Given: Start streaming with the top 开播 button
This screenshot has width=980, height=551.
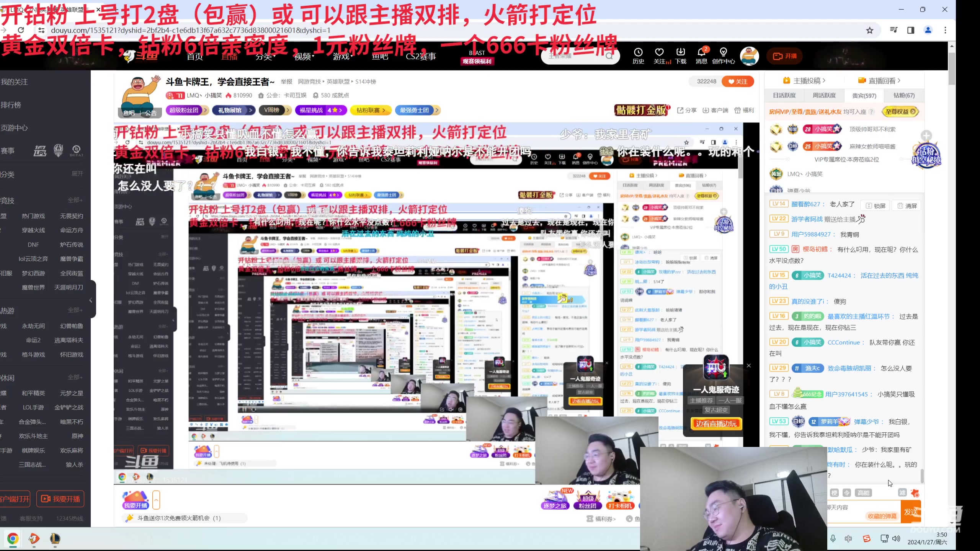Looking at the screenshot, I should click(785, 56).
